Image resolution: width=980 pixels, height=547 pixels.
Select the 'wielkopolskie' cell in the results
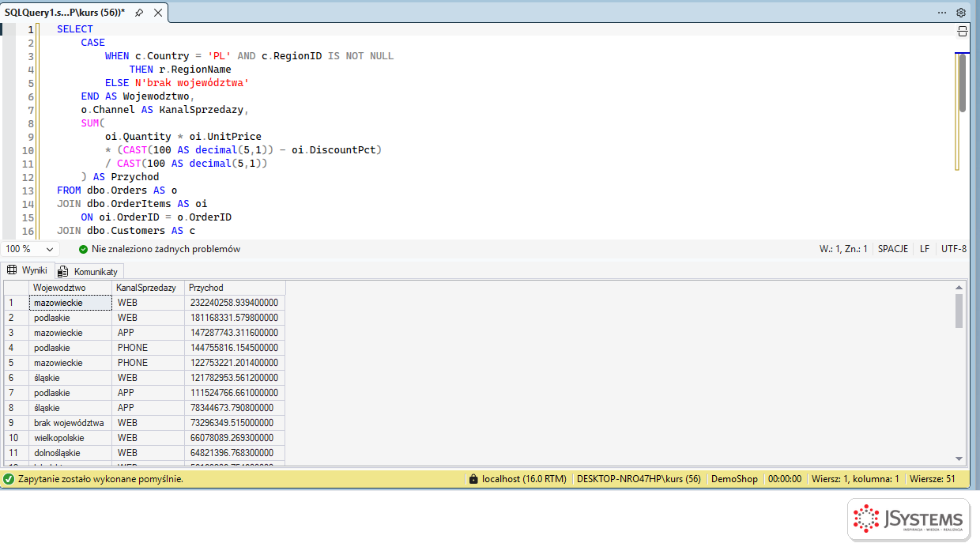pos(70,438)
